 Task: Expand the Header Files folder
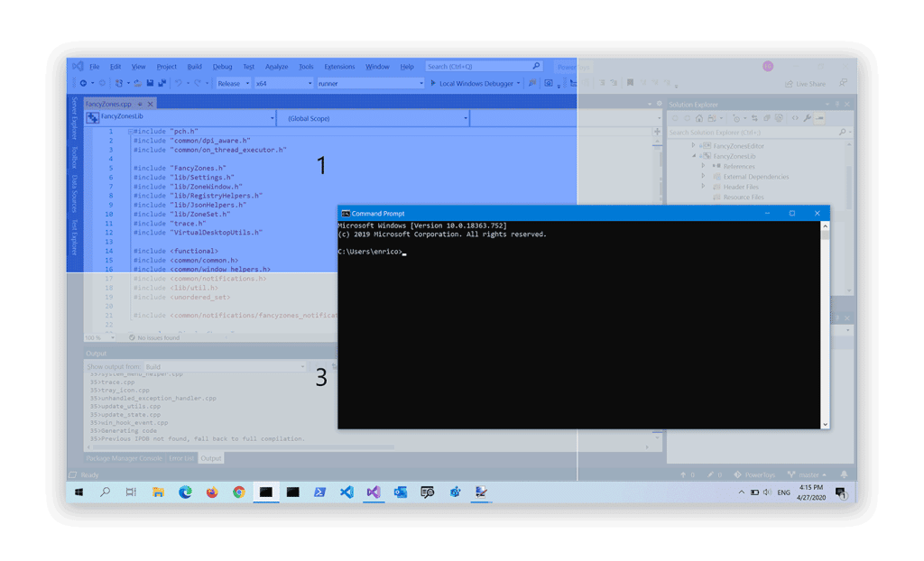pos(704,188)
